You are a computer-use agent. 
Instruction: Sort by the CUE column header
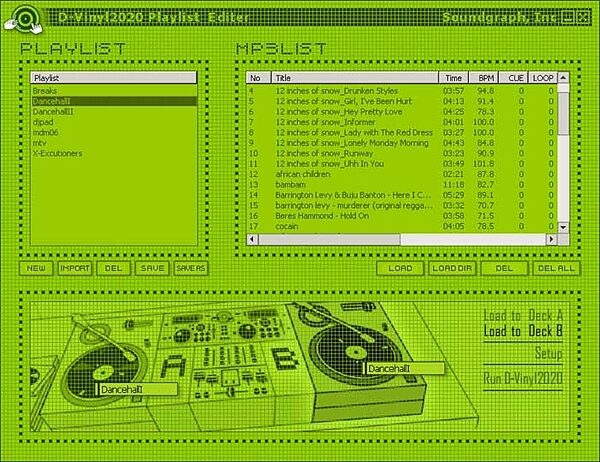(x=514, y=78)
